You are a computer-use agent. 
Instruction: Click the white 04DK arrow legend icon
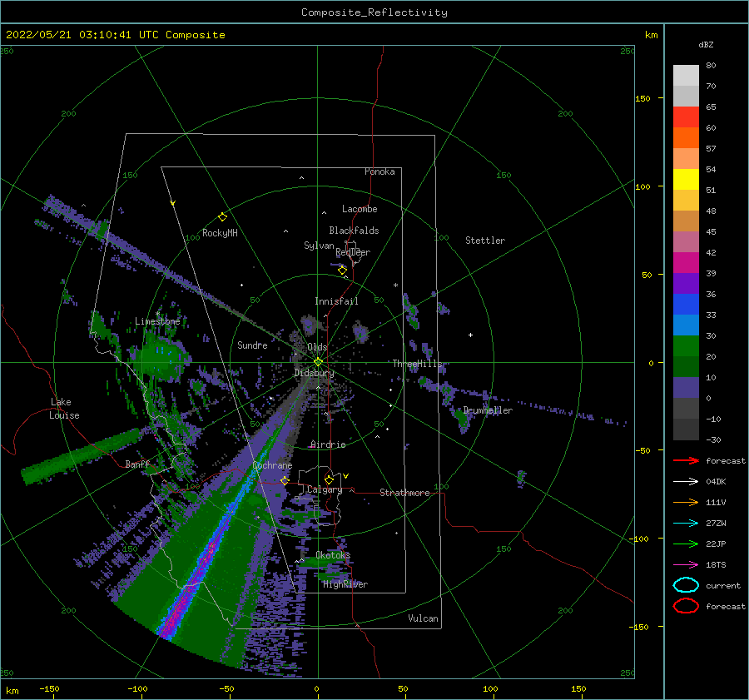(686, 481)
